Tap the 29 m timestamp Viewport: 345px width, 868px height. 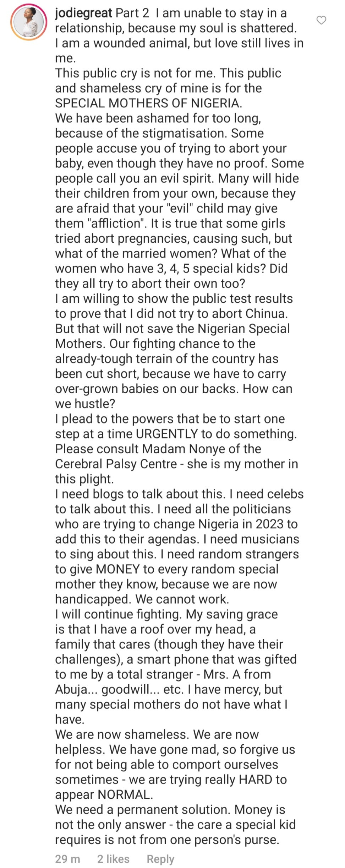(x=67, y=859)
